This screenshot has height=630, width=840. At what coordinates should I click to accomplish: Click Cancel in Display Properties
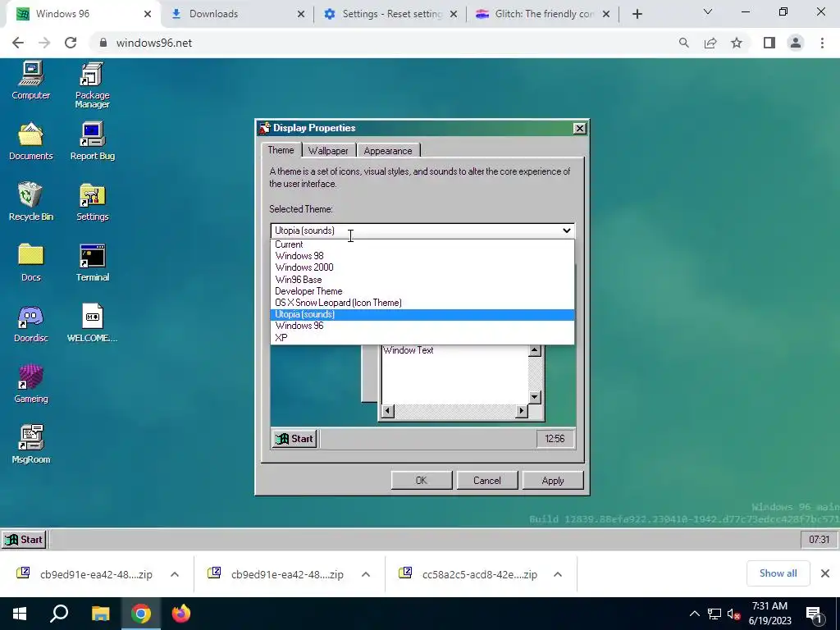pyautogui.click(x=487, y=481)
